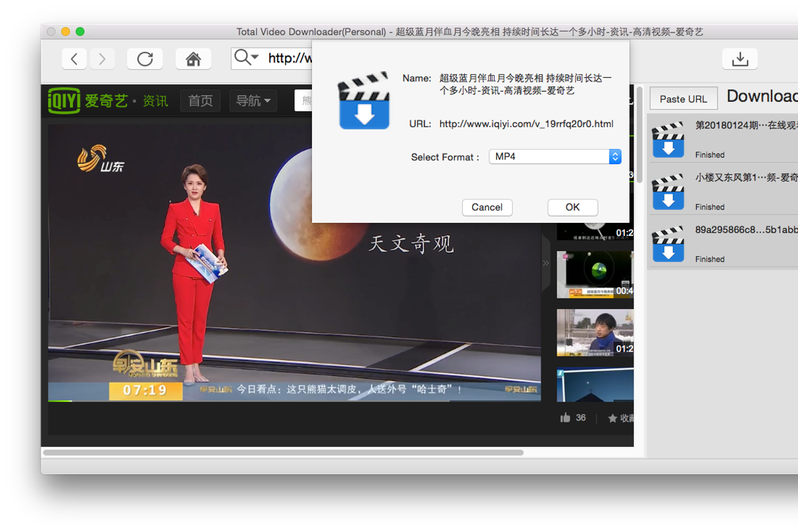Cancel the download dialog
Screen dimensions: 798x532
487,207
